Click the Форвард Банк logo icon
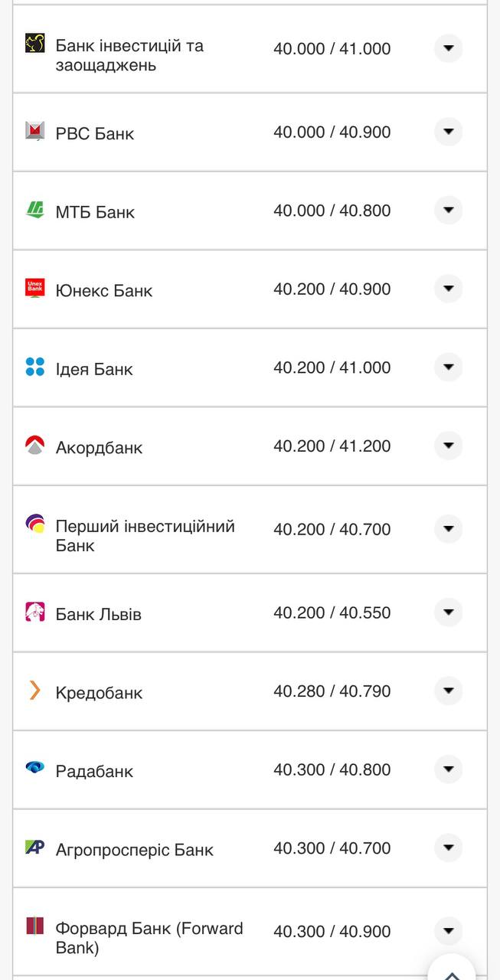500x980 pixels. tap(35, 926)
